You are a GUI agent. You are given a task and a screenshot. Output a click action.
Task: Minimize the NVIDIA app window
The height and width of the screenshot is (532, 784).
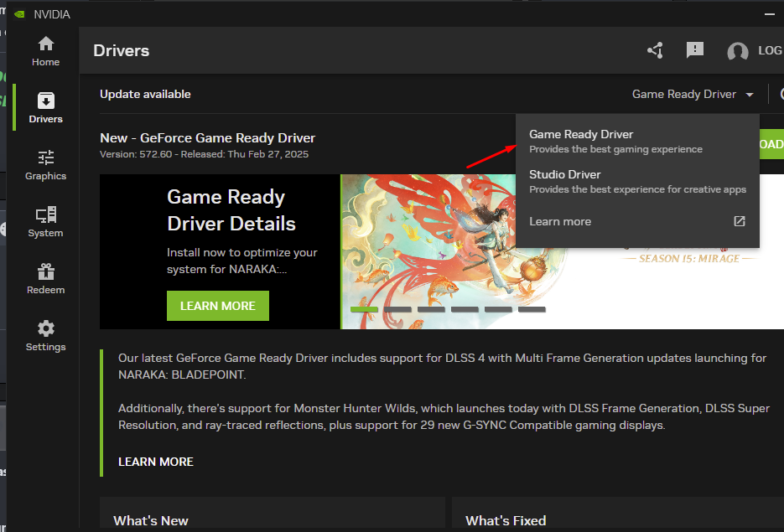tap(770, 14)
